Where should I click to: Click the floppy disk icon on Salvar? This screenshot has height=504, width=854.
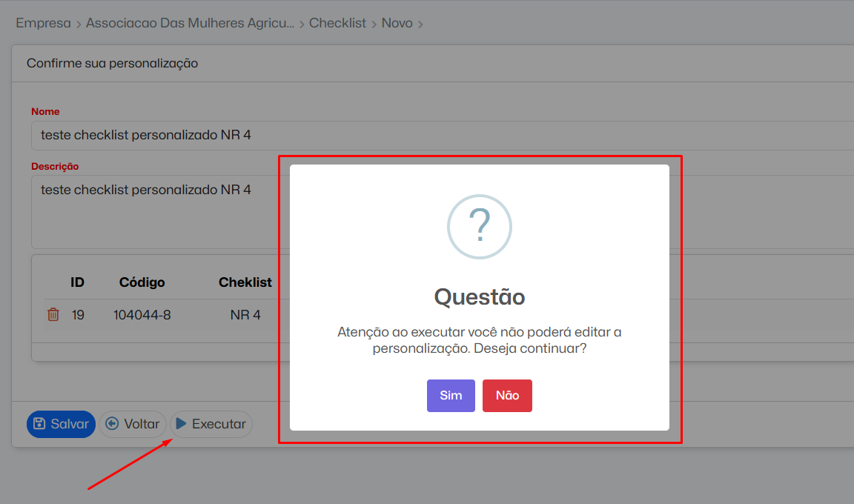click(40, 424)
